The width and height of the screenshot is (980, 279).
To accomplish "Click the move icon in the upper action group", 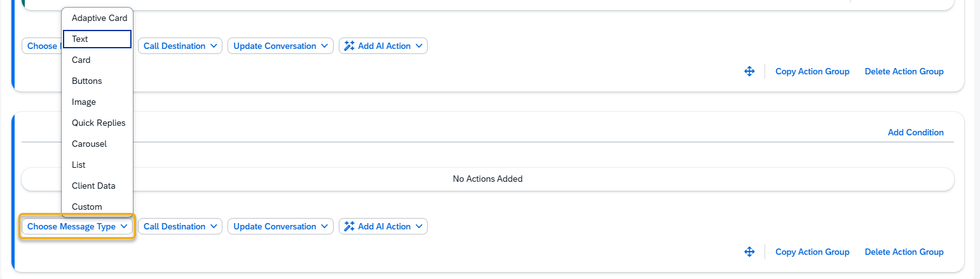I will coord(749,72).
